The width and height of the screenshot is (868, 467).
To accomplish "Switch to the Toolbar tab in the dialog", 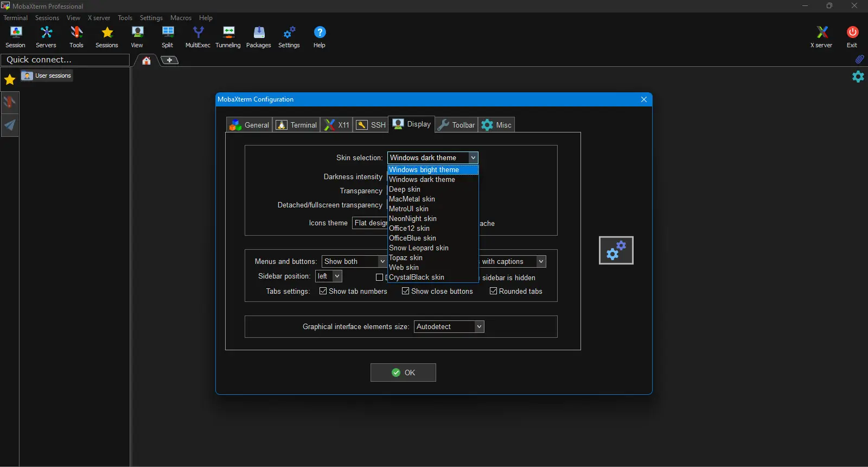I will (x=456, y=125).
